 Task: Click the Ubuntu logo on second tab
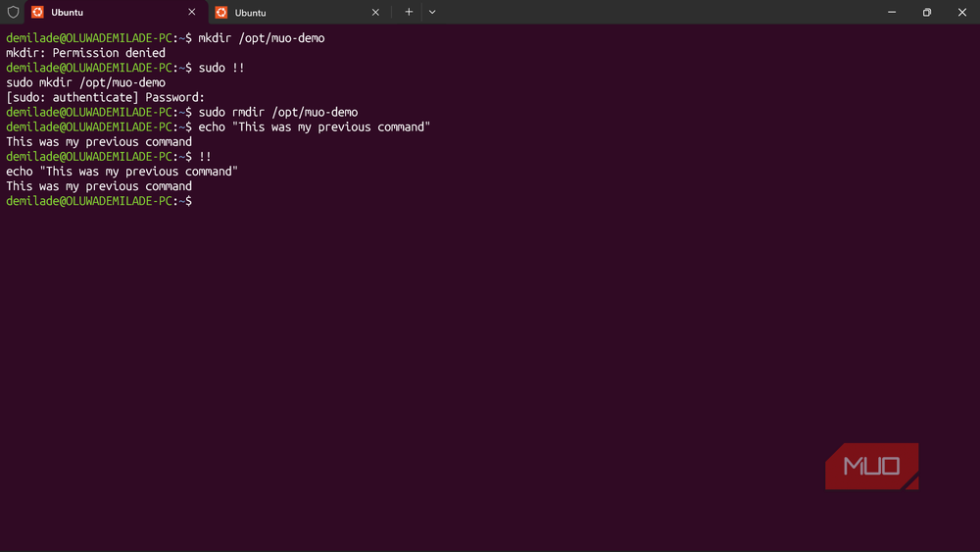(221, 12)
